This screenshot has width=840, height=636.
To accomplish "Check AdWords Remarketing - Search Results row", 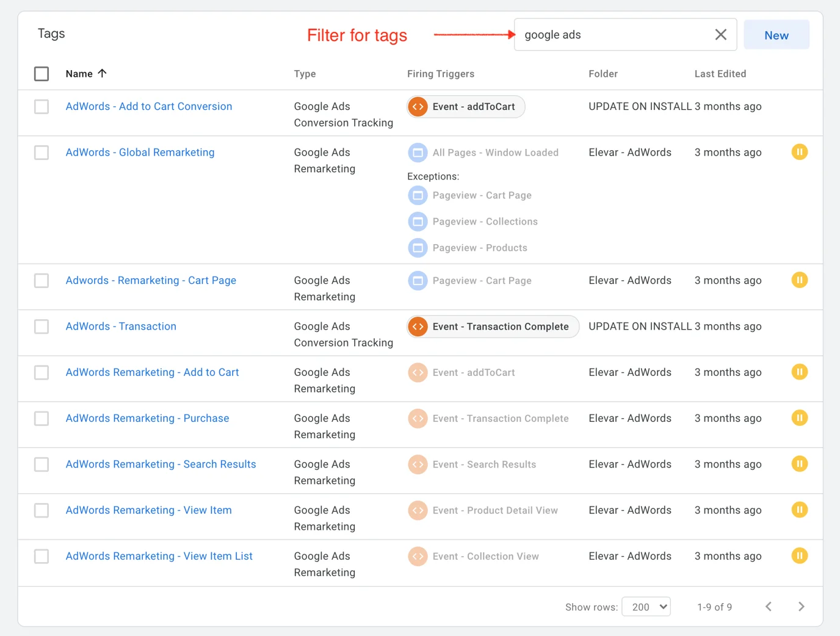I will [42, 464].
